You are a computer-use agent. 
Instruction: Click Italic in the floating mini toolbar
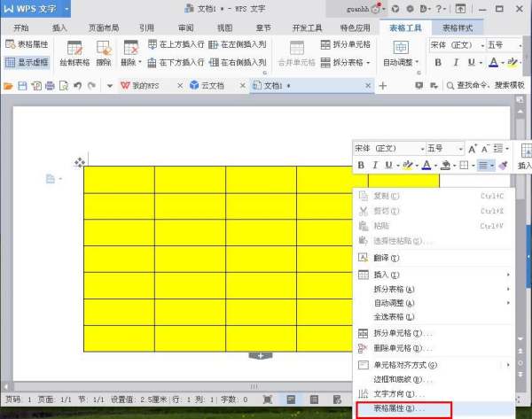pyautogui.click(x=375, y=165)
